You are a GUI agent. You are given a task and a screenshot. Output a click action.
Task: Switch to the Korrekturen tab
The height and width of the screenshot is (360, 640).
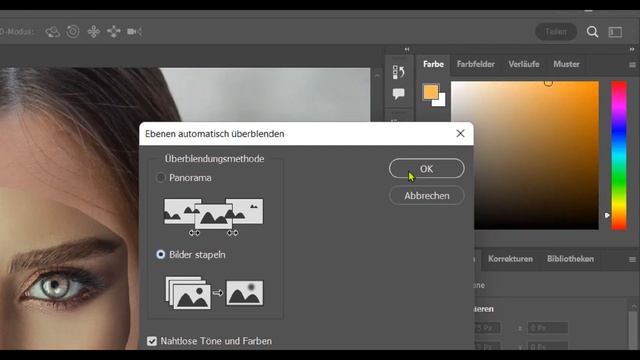[510, 259]
